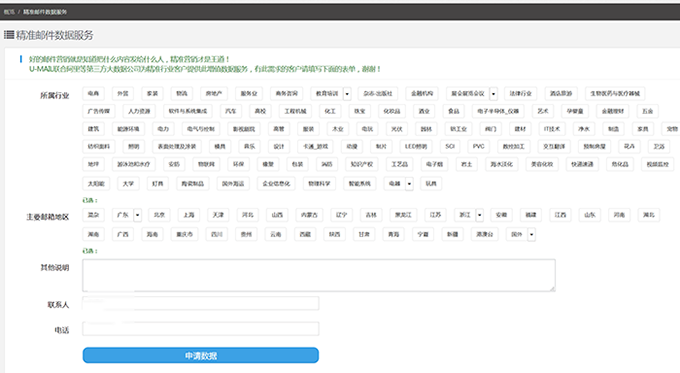Click the 联系人 input field
This screenshot has width=680, height=373.
pos(201,303)
